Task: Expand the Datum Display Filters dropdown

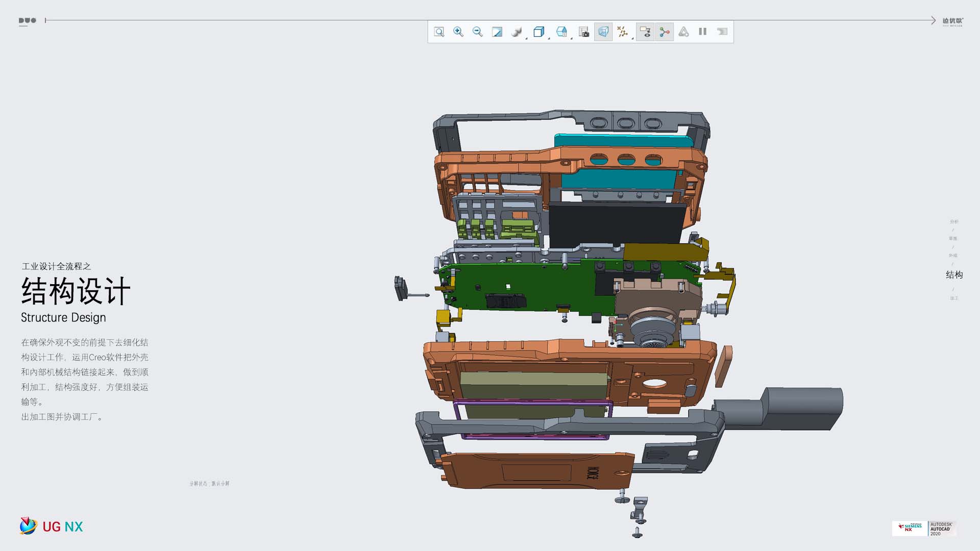Action: [x=623, y=32]
